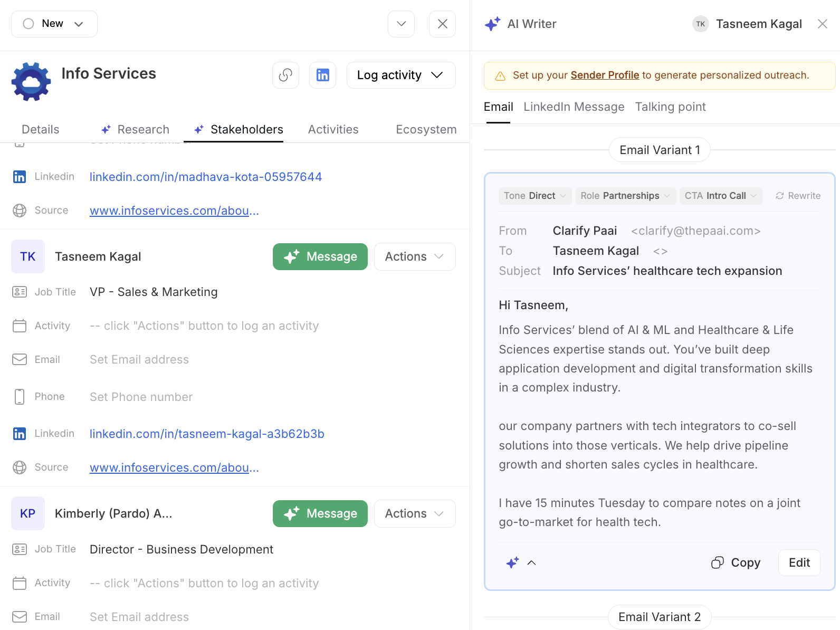840x630 pixels.
Task: Click the 'Clarify Paai' sender name
Action: (585, 231)
